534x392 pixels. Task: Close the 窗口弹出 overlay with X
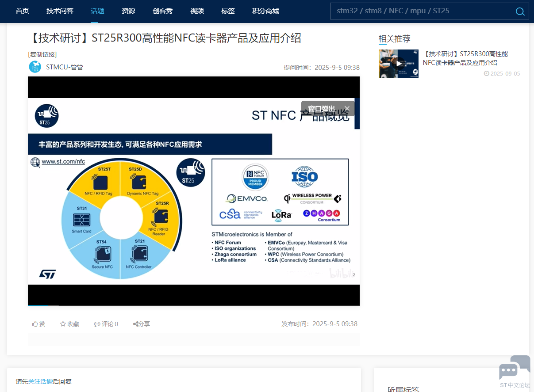(347, 108)
